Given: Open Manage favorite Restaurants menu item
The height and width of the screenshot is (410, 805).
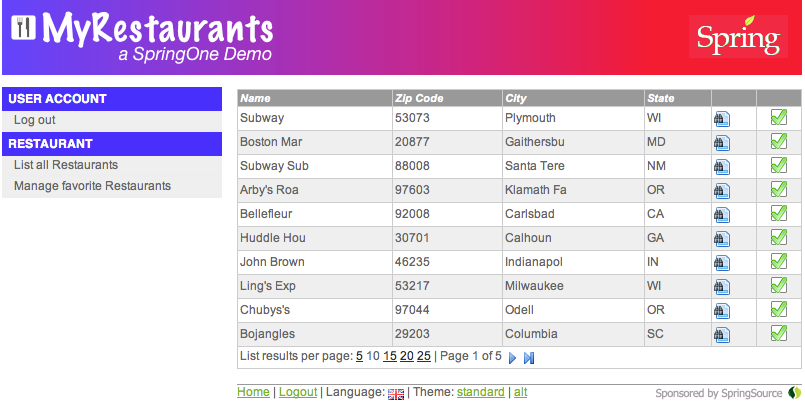Looking at the screenshot, I should point(92,186).
